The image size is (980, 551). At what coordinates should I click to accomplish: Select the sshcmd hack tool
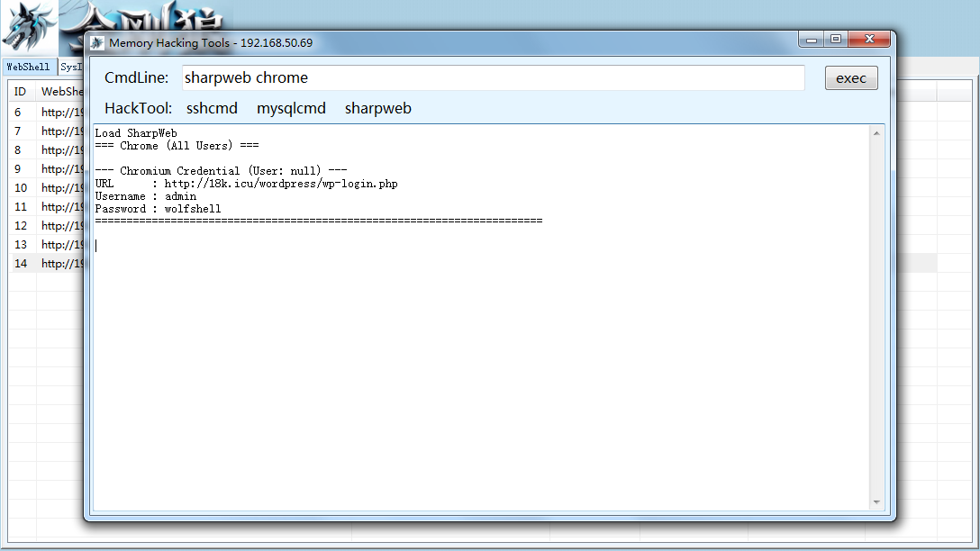pos(212,108)
